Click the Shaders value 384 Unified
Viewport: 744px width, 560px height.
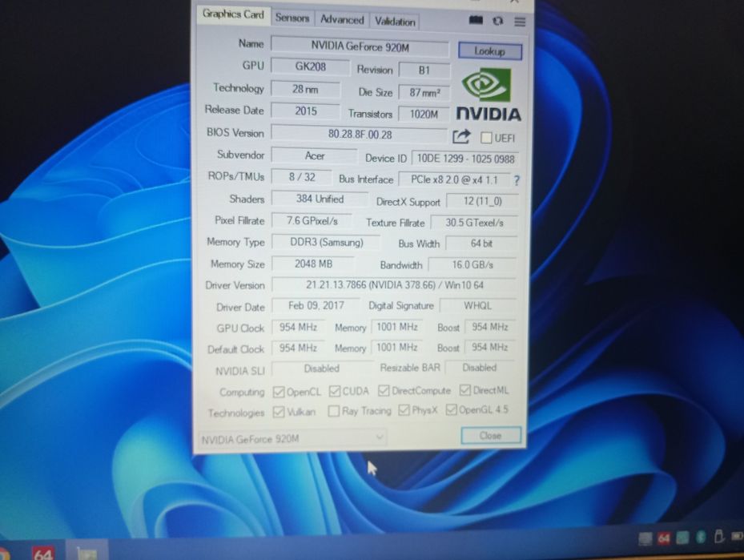[x=320, y=199]
